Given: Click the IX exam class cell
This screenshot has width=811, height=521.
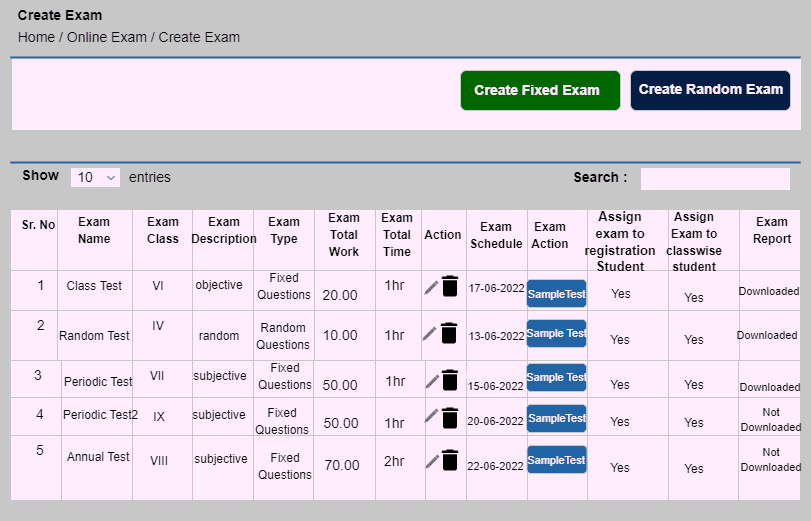Looking at the screenshot, I should 159,417.
